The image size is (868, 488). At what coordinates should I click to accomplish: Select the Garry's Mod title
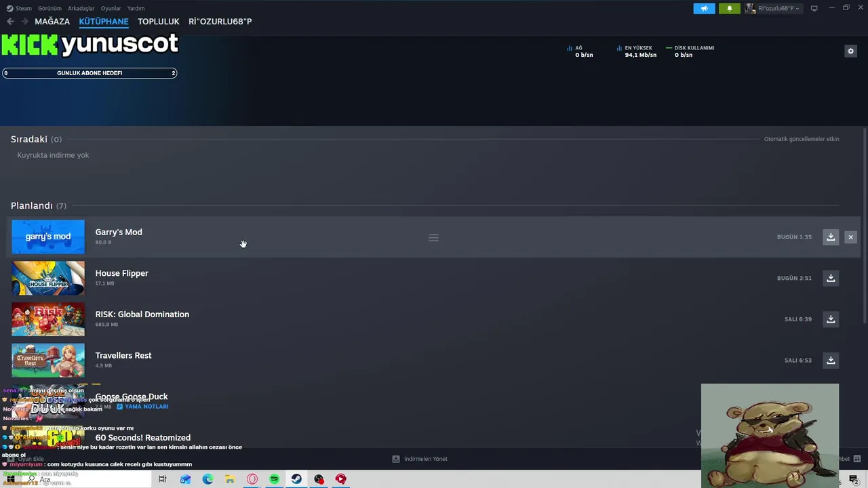[x=119, y=232]
